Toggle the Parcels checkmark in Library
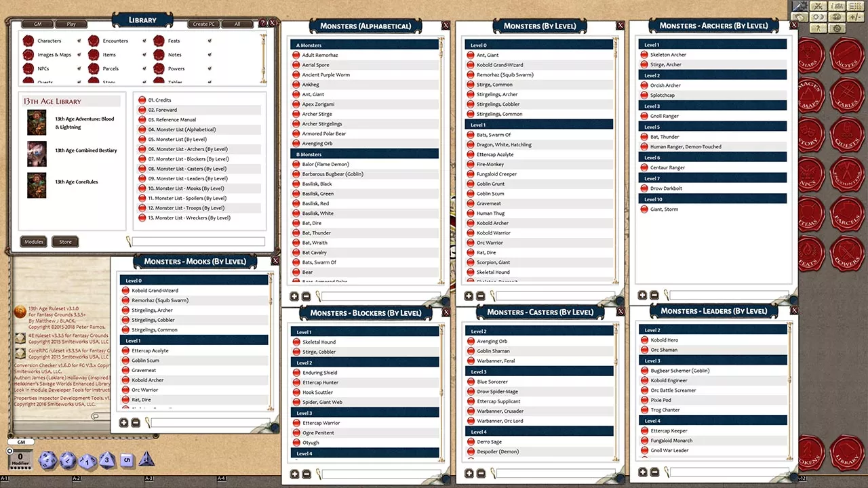The image size is (868, 488). pyautogui.click(x=144, y=68)
